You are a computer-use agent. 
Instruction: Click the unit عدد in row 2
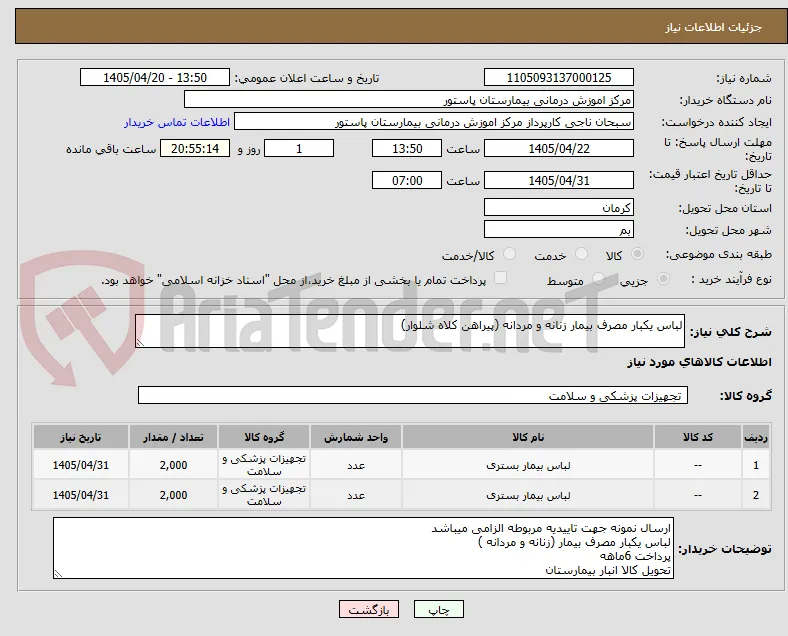tap(356, 495)
